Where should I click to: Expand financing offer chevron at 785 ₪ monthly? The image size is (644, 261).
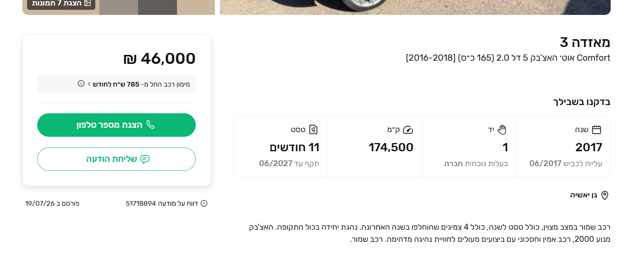point(89,84)
